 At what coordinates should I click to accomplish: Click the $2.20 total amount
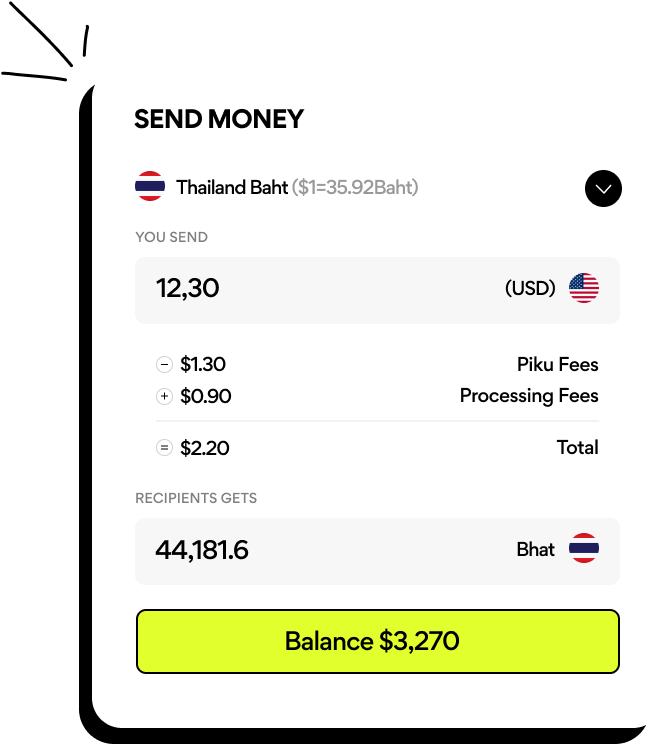(x=205, y=448)
